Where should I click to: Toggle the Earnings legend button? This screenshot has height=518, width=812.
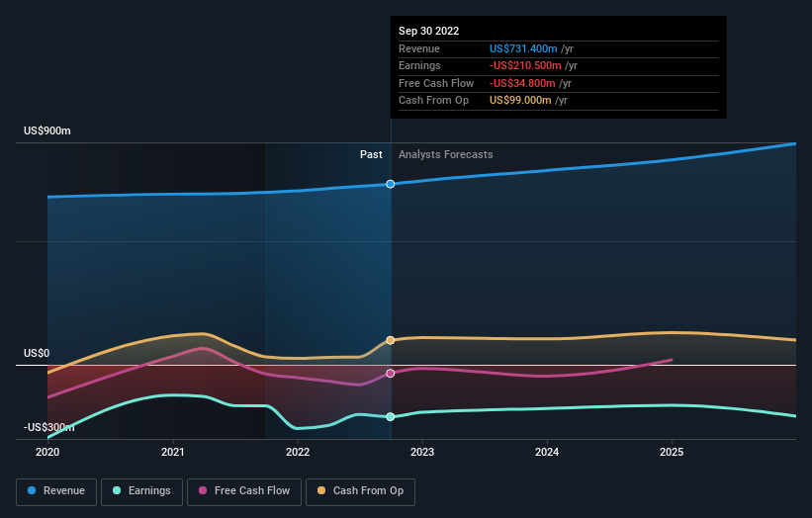[x=141, y=491]
